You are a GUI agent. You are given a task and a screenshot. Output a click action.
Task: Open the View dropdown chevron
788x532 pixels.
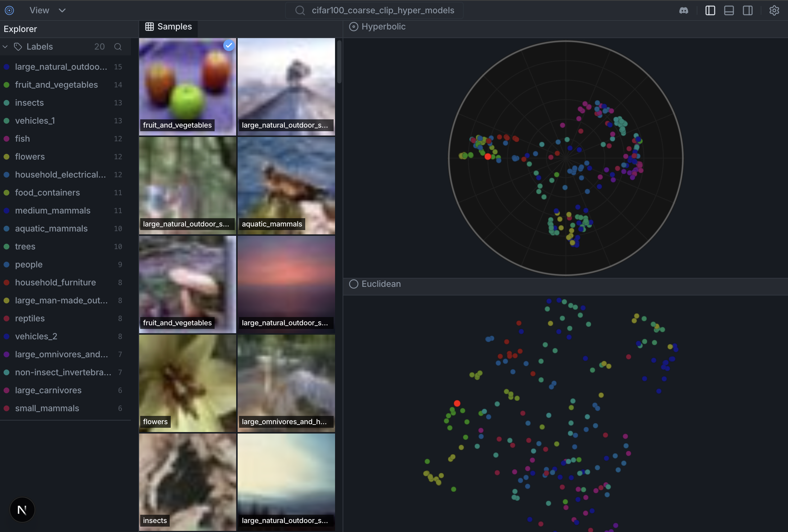click(62, 10)
